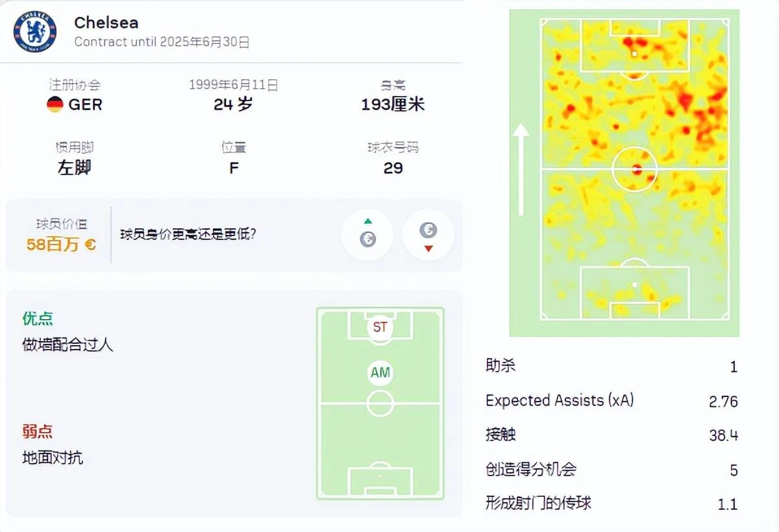Image resolution: width=779 pixels, height=532 pixels.
Task: Click the 接触 touches stat row
Action: [x=612, y=435]
